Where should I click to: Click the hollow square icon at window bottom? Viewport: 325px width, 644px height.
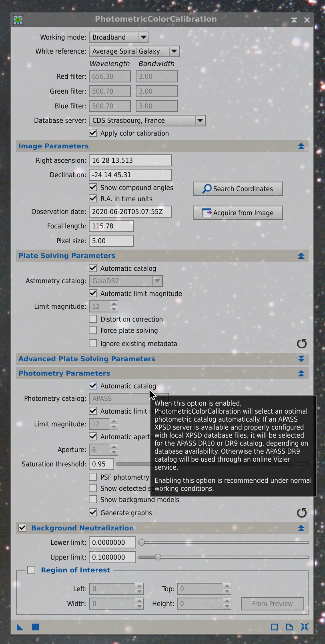(x=274, y=627)
